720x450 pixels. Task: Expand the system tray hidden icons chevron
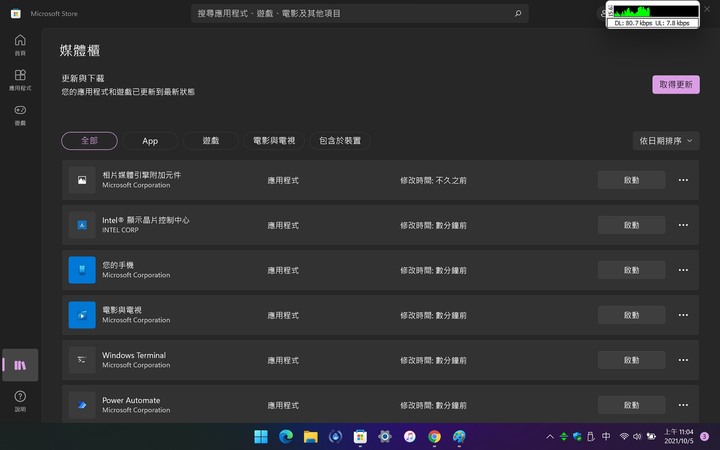click(550, 437)
